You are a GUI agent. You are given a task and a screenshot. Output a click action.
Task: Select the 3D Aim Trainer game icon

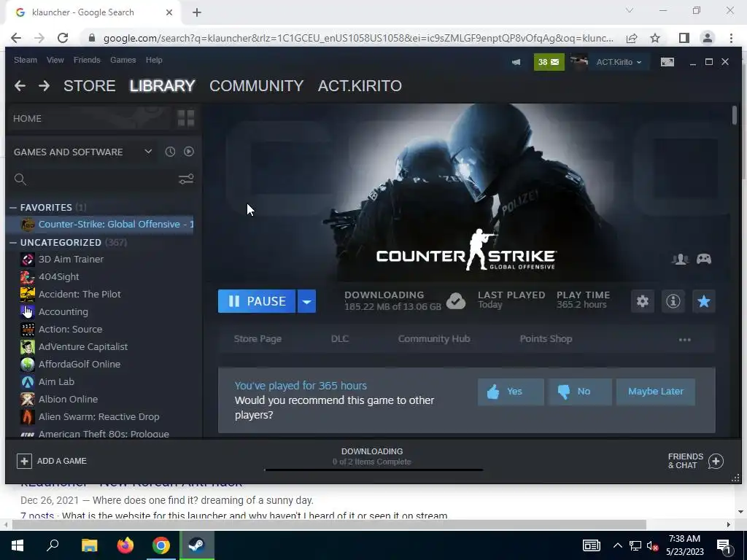(28, 259)
